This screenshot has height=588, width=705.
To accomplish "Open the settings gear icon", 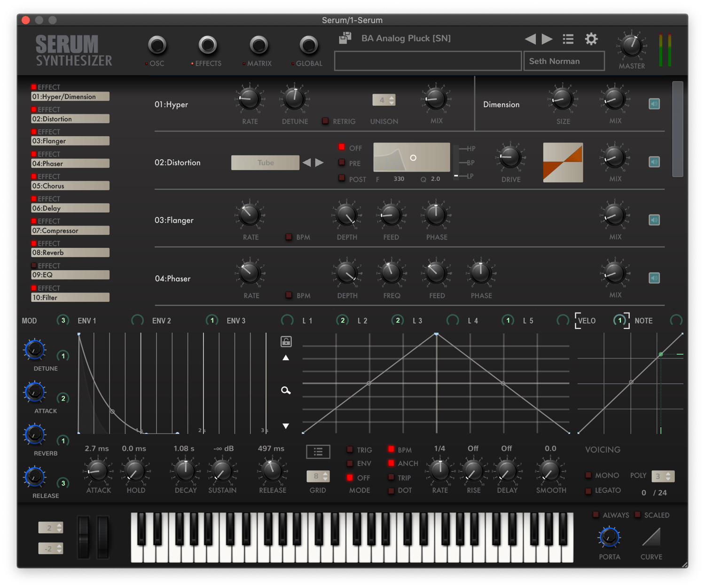I will click(591, 39).
